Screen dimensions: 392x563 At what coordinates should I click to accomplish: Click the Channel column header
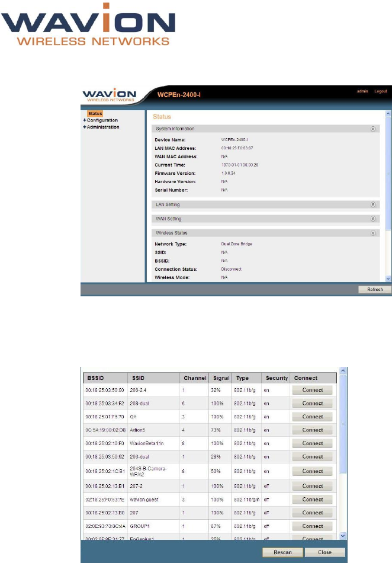194,378
